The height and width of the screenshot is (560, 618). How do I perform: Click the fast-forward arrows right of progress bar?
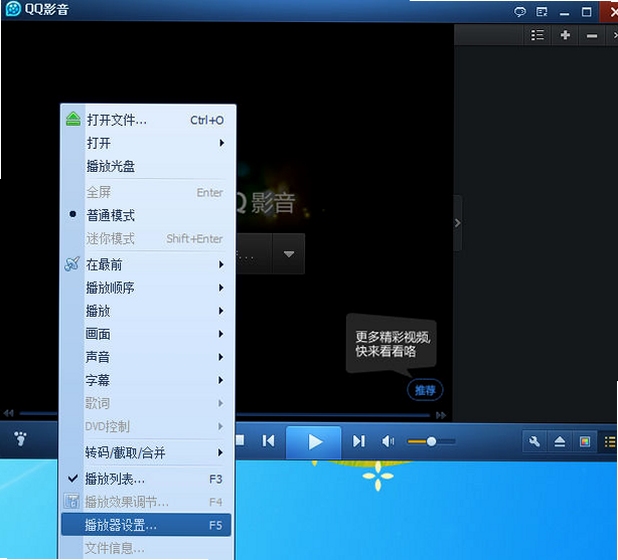point(441,415)
